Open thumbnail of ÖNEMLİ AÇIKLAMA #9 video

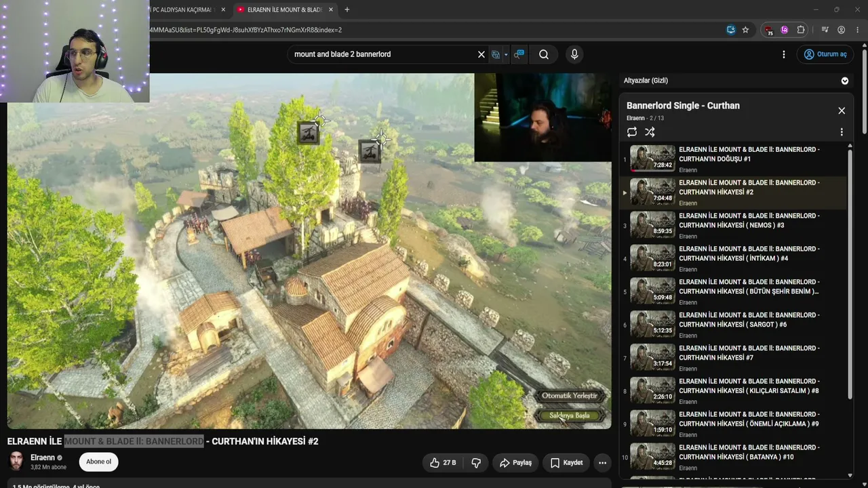click(652, 424)
